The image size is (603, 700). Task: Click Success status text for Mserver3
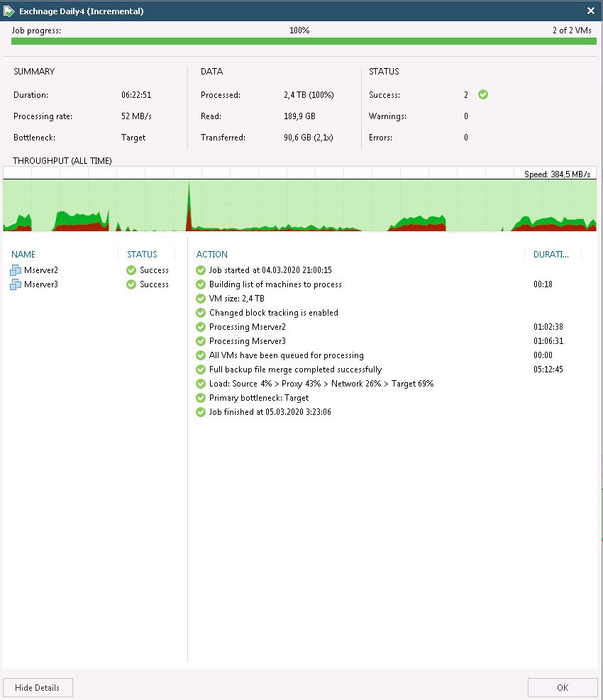[154, 284]
